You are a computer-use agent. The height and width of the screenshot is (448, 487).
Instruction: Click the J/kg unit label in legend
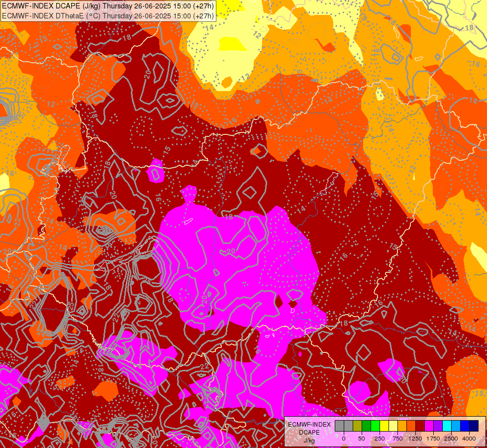coord(309,441)
